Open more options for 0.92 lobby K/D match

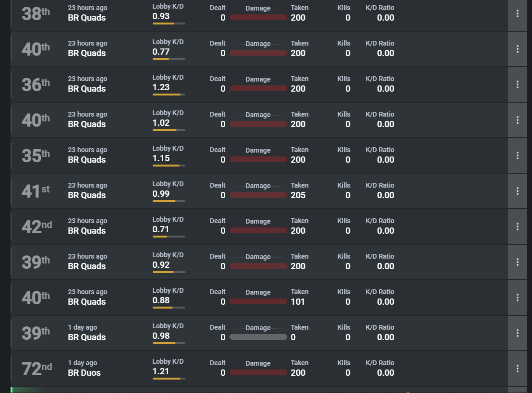pos(517,262)
